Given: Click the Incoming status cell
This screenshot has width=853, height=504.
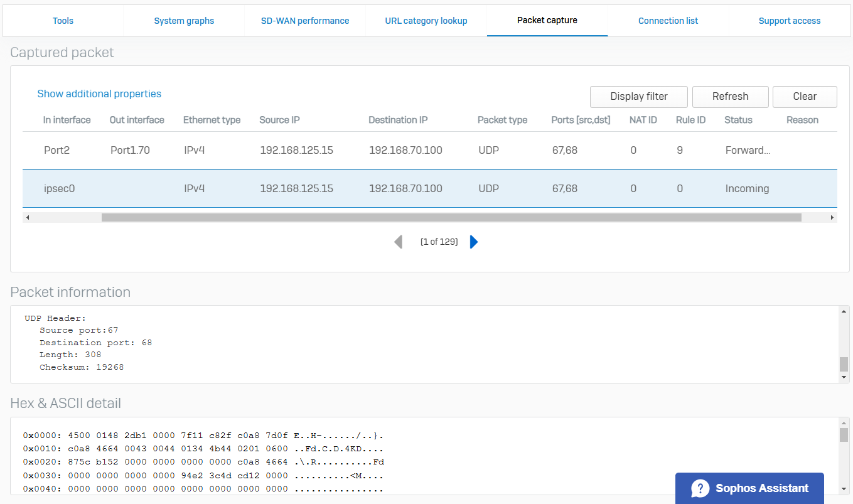Looking at the screenshot, I should 747,188.
